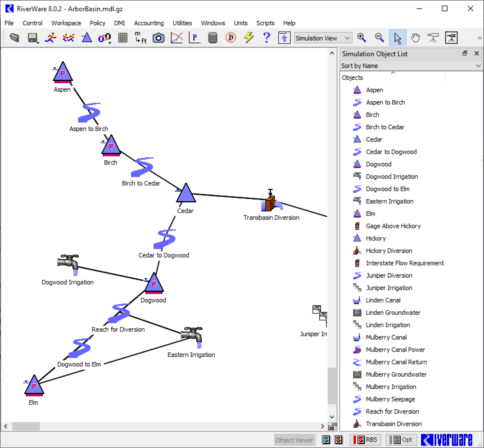Click the single running figure run icon
The height and width of the screenshot is (448, 484).
(x=51, y=38)
